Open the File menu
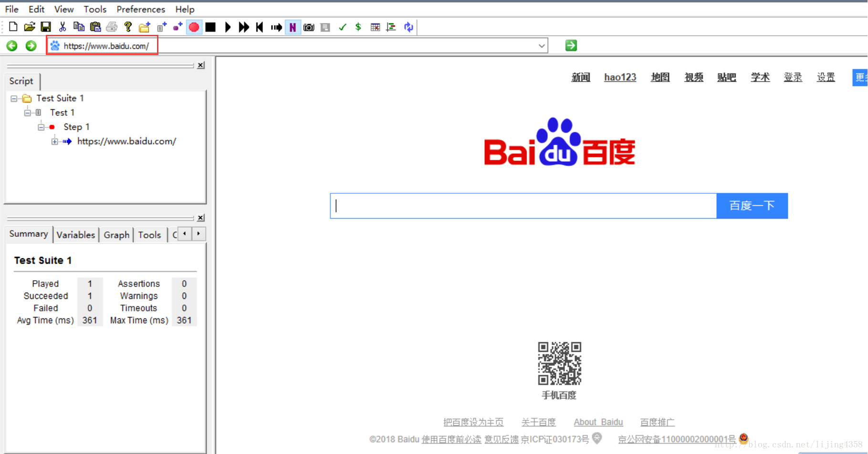This screenshot has height=454, width=868. [x=11, y=9]
